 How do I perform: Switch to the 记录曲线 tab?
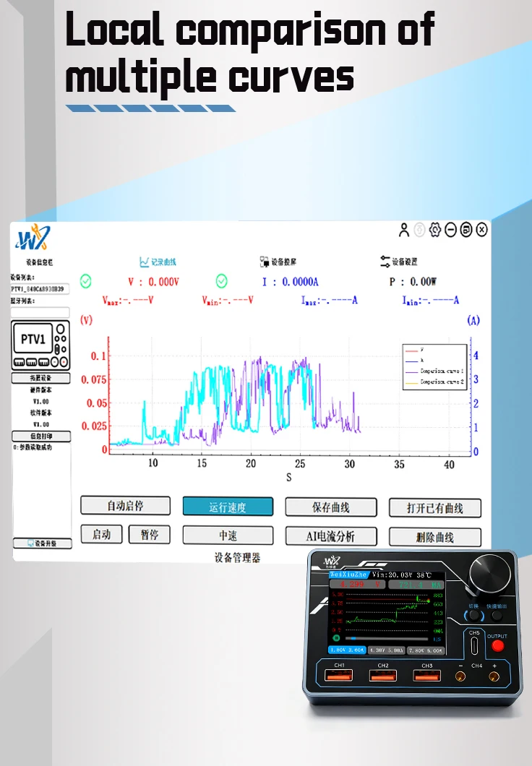(x=158, y=262)
